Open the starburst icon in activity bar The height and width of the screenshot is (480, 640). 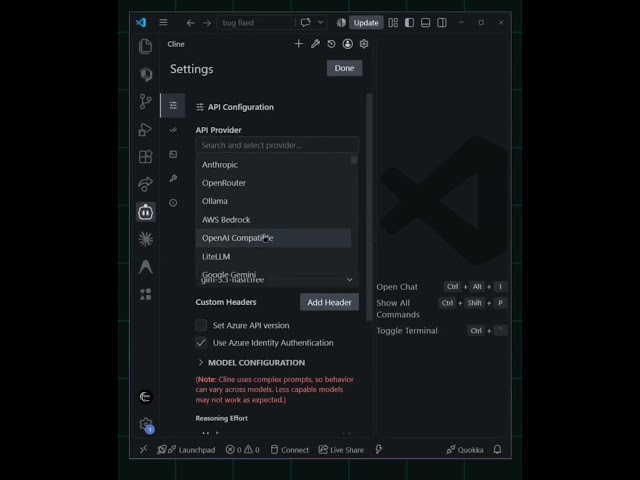click(145, 239)
